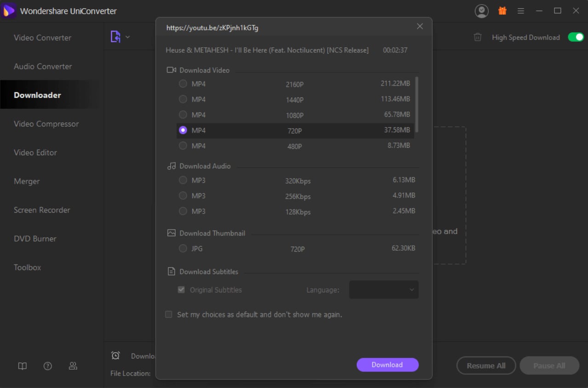Screen dimensions: 588x388
Task: Click the 6.13MB audio file size
Action: (x=404, y=180)
